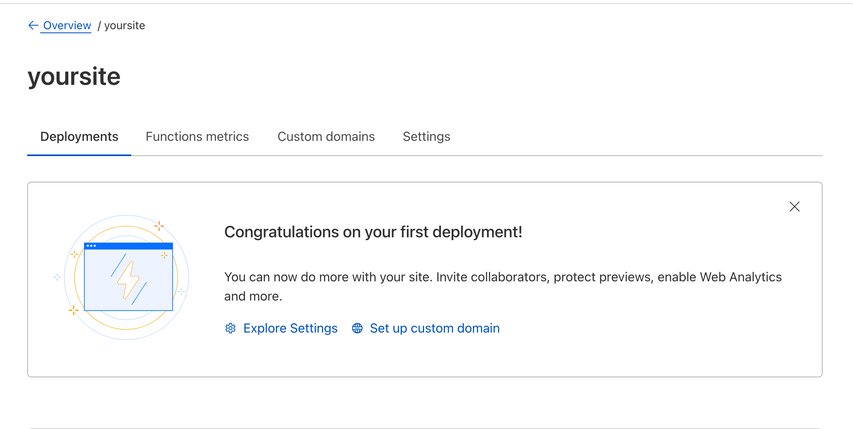
Task: Click the yellow sparkle at illustration bottom-left
Action: click(x=73, y=310)
